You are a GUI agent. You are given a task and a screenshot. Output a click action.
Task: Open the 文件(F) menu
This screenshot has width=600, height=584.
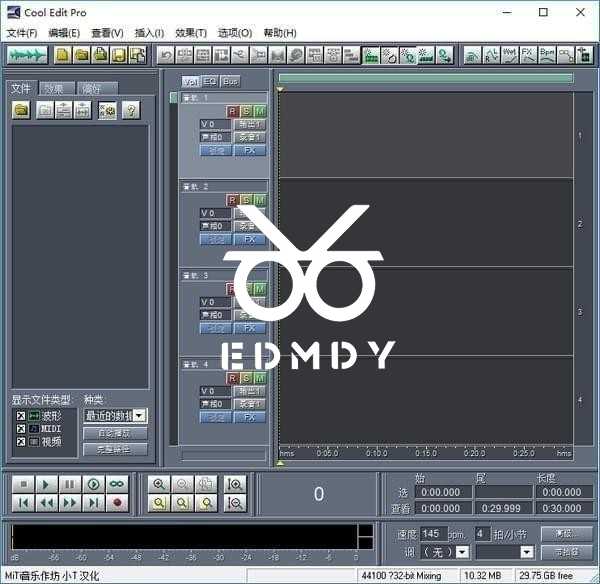pos(22,33)
